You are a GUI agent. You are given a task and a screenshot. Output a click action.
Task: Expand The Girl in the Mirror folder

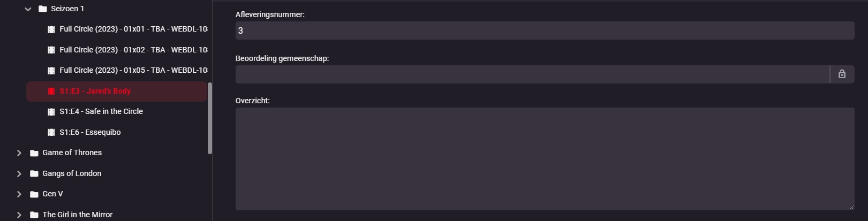[19, 215]
